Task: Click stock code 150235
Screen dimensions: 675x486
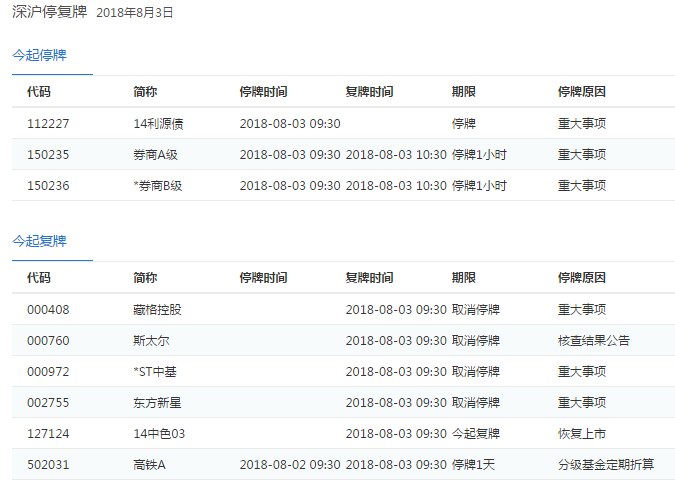Action: [48, 155]
